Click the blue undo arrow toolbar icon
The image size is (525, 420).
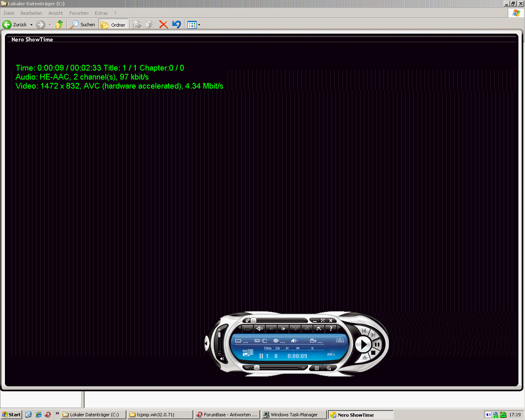click(176, 25)
